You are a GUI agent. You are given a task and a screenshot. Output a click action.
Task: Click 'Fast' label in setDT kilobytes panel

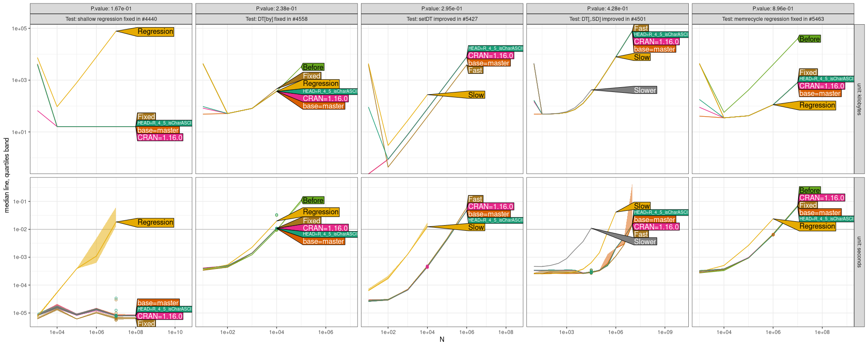tap(475, 70)
